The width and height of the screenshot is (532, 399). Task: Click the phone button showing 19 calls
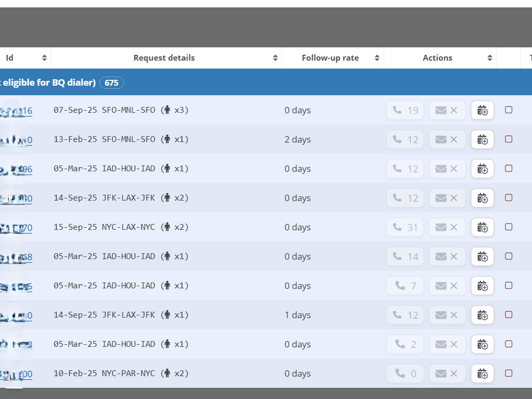(x=405, y=110)
